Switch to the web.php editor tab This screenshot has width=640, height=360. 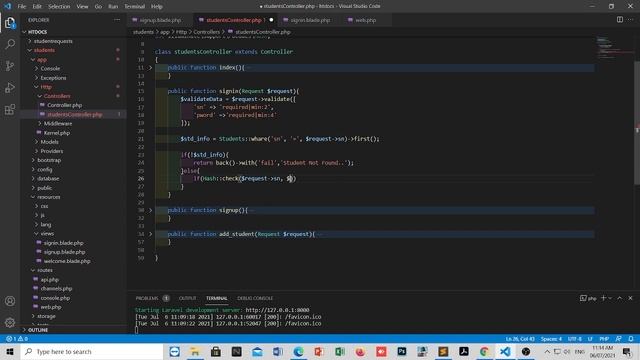click(364, 20)
